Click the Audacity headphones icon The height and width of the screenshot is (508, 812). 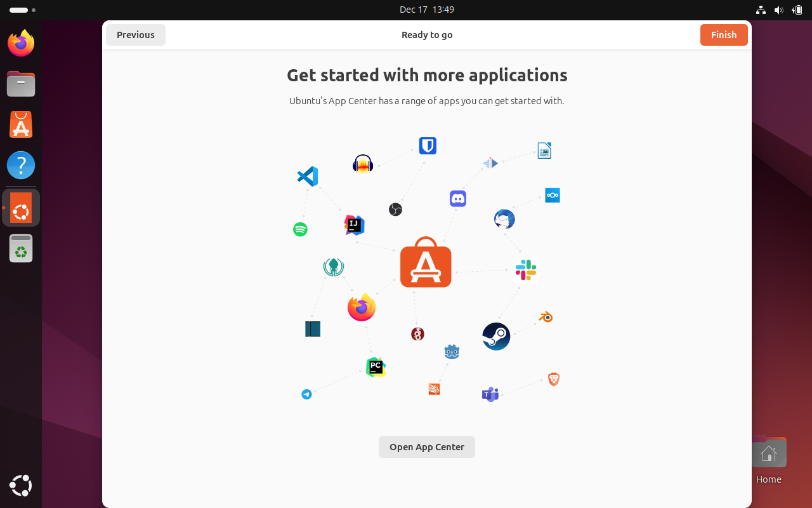tap(362, 163)
